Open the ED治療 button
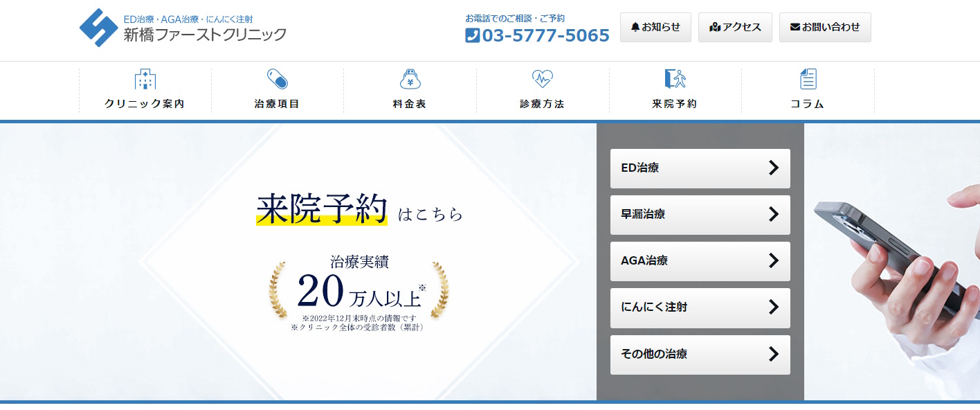The height and width of the screenshot is (410, 980). [x=700, y=168]
